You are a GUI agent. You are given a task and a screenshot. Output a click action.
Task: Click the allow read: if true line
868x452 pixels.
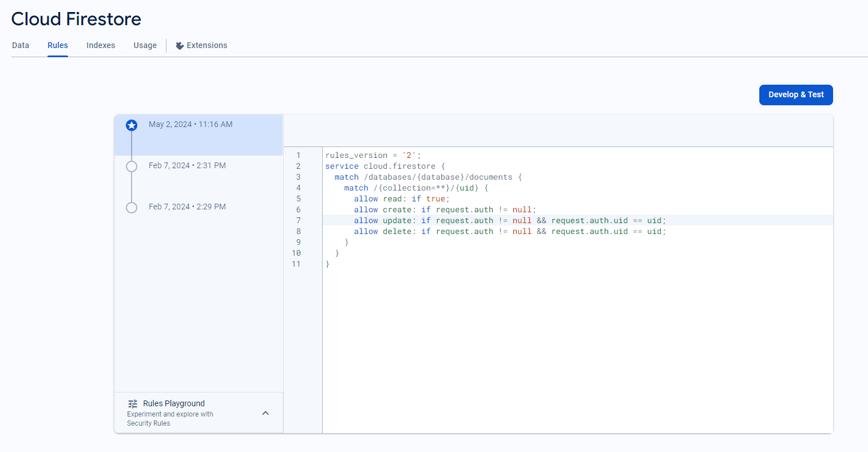[402, 199]
